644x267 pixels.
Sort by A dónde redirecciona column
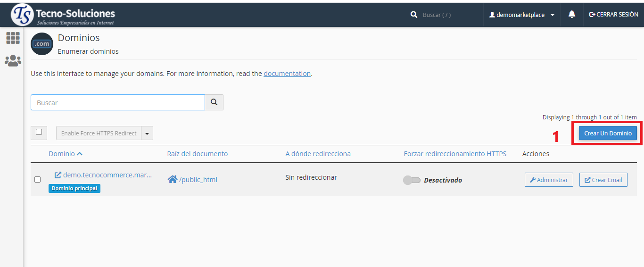click(x=318, y=154)
